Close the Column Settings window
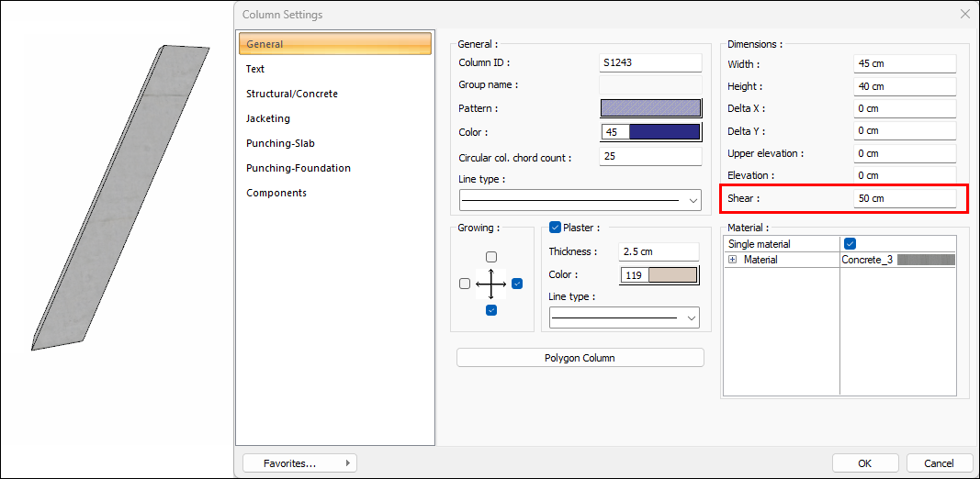The height and width of the screenshot is (479, 980). click(x=964, y=14)
